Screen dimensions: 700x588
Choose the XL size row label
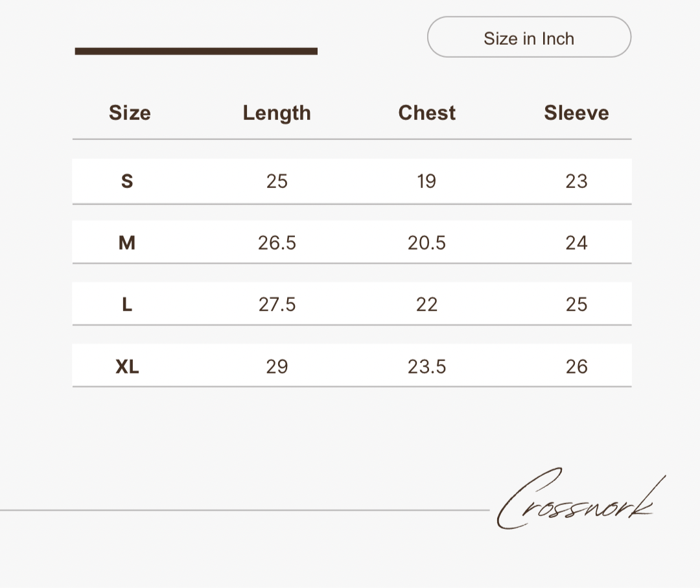[x=127, y=366]
